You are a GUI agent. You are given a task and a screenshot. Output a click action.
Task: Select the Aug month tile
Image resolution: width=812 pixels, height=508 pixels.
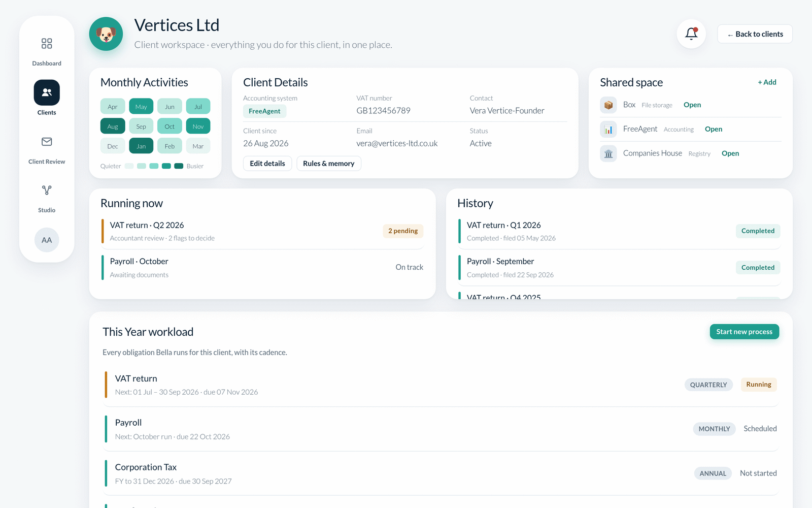click(113, 126)
